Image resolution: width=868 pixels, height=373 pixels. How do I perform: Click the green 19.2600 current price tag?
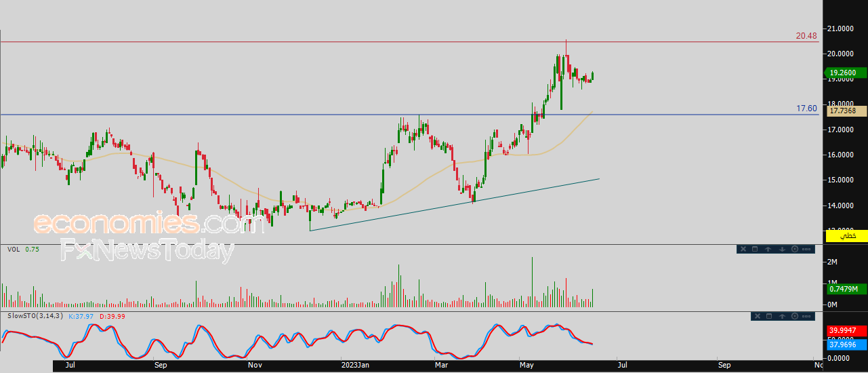(844, 73)
